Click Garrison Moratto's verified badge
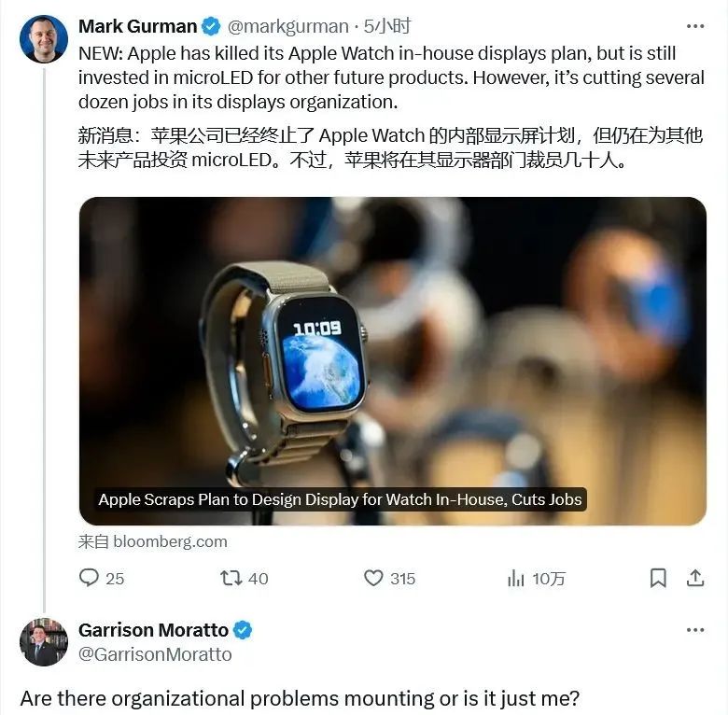Viewport: 728px width, 715px height. point(243,630)
